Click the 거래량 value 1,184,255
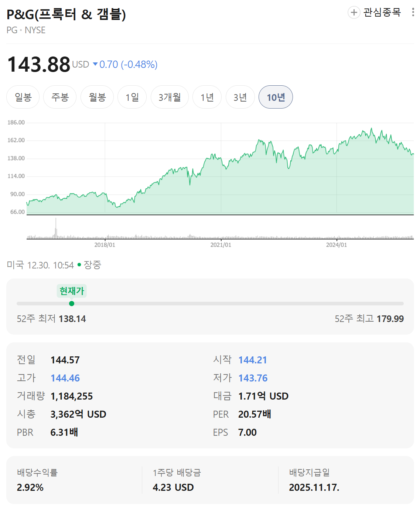Screen dimensions: 420x510 [x=72, y=396]
